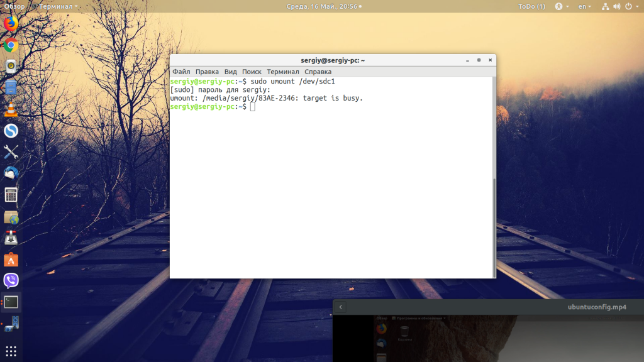Open Ubuntu Software orange bag icon
The width and height of the screenshot is (644, 362).
pos(11,260)
